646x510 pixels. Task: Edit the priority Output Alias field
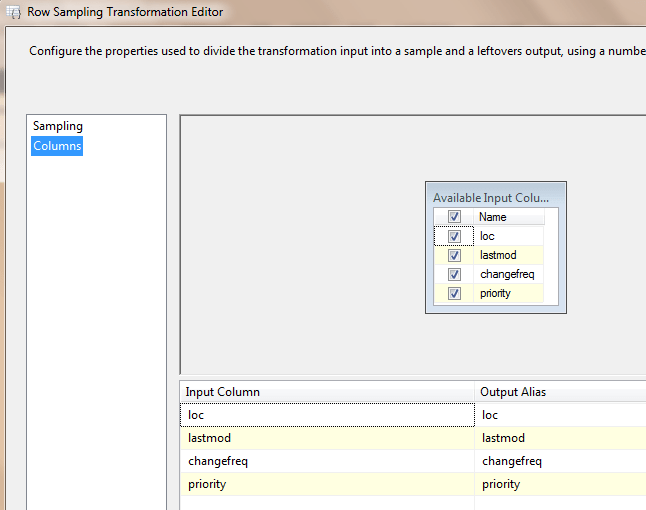coord(560,484)
